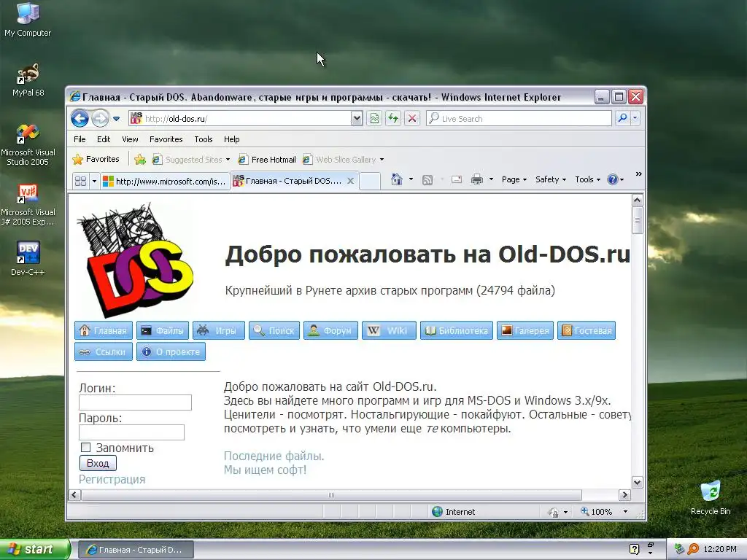Viewport: 747px width, 560px height.
Task: Click the RSS feeds icon
Action: tap(427, 179)
